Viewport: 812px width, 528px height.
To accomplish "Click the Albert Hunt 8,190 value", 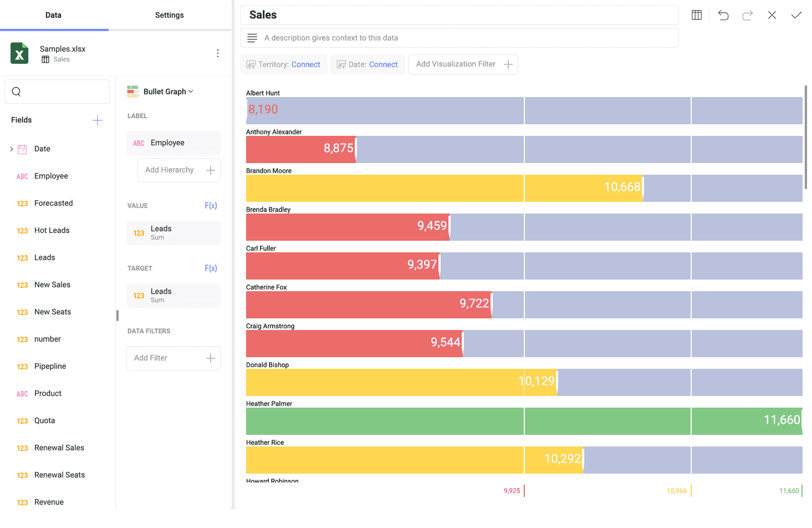I will [263, 110].
